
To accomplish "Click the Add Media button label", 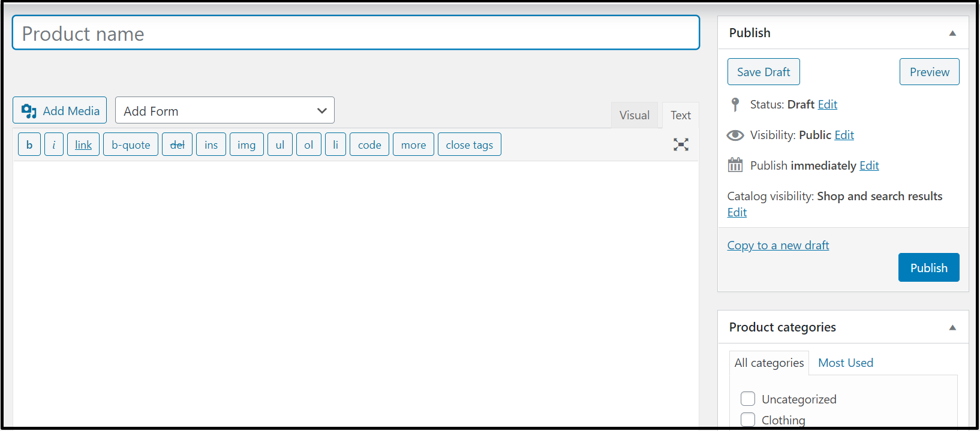I will 71,111.
